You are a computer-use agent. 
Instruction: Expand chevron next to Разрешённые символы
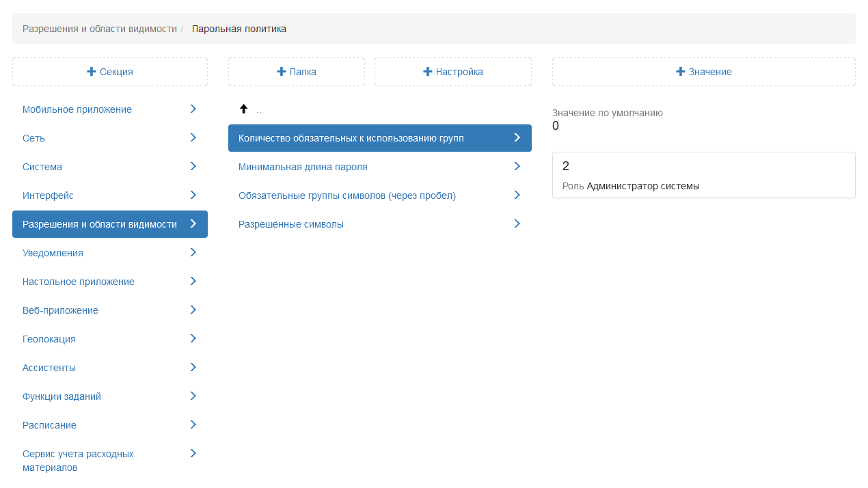click(517, 224)
